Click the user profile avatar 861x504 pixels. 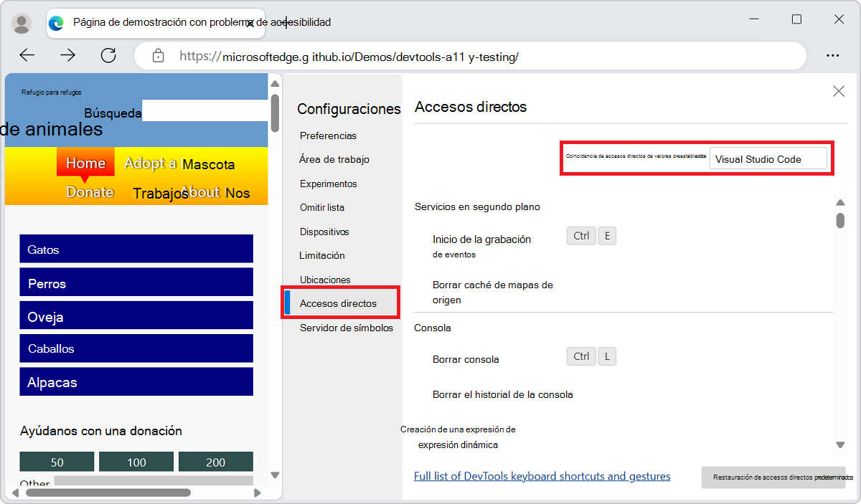tap(22, 22)
